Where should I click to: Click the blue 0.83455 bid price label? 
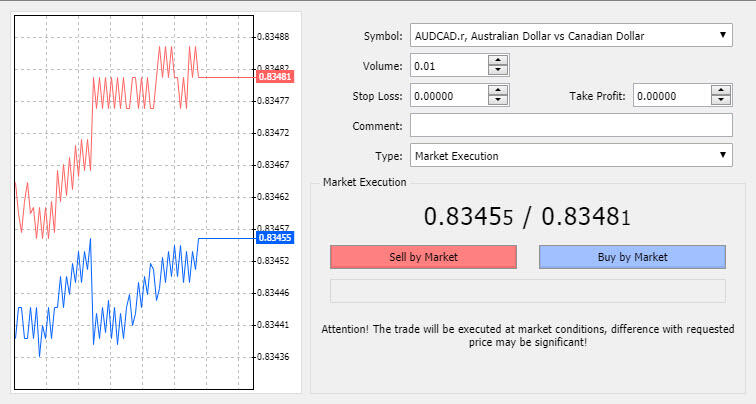click(x=275, y=238)
